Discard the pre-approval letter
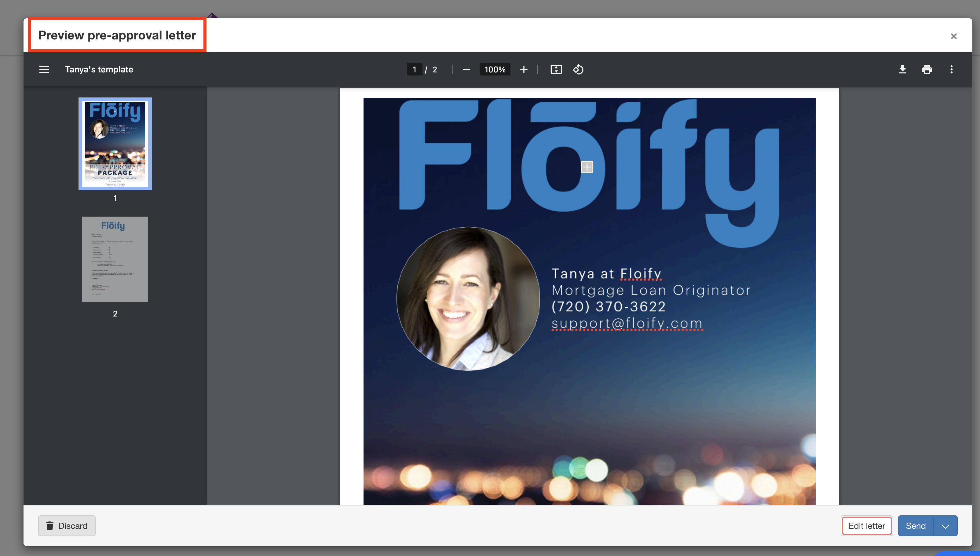 (67, 526)
